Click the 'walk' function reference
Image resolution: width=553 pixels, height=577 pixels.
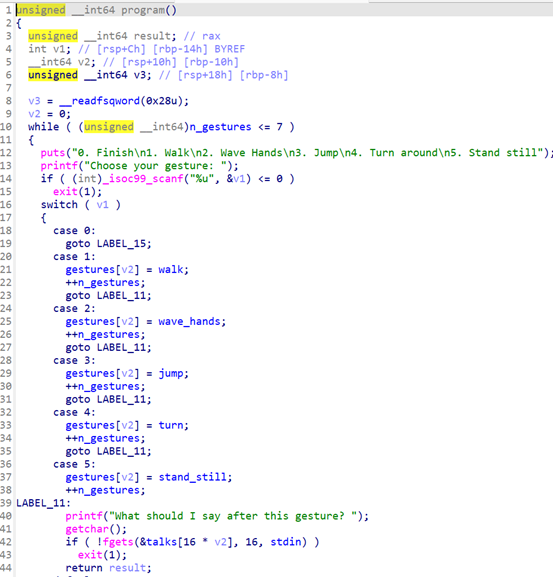pos(171,270)
